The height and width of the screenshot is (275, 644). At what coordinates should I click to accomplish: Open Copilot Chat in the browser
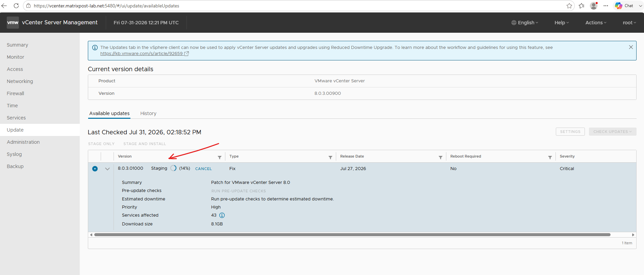pos(624,6)
